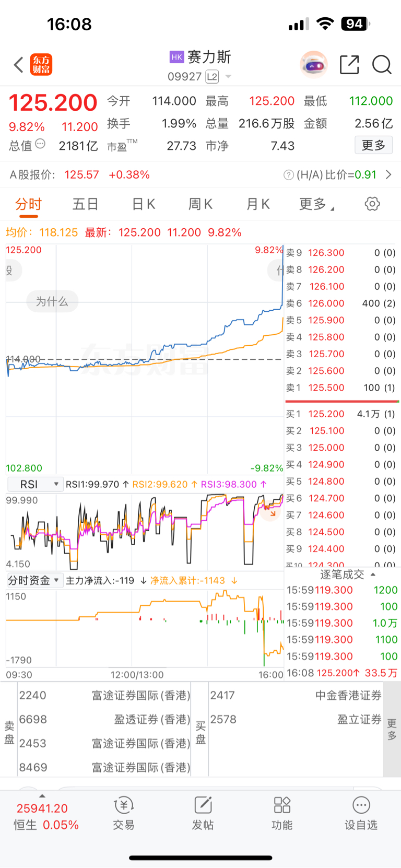This screenshot has height=868, width=401.
Task: Tap the 赛力斯 stock name title
Action: pos(209,57)
